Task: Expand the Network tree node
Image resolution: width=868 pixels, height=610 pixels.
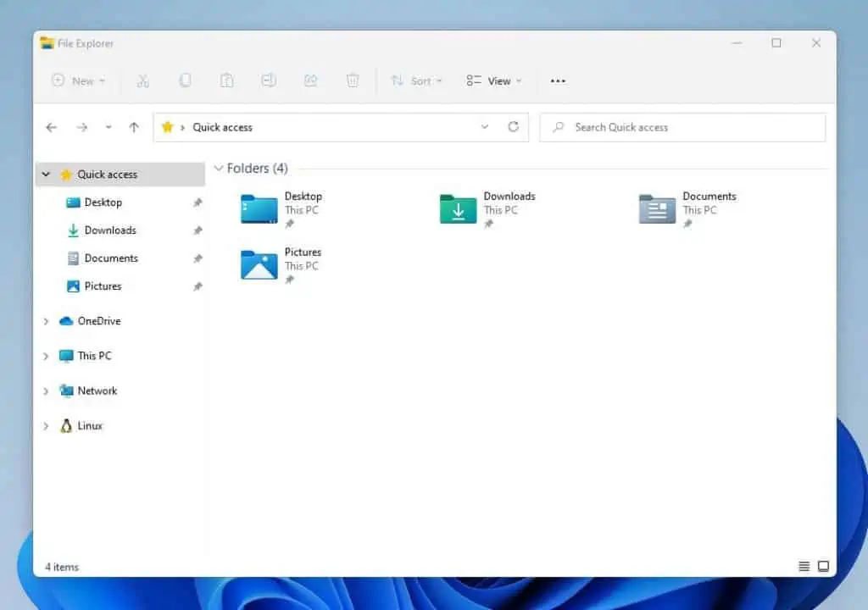Action: click(46, 391)
